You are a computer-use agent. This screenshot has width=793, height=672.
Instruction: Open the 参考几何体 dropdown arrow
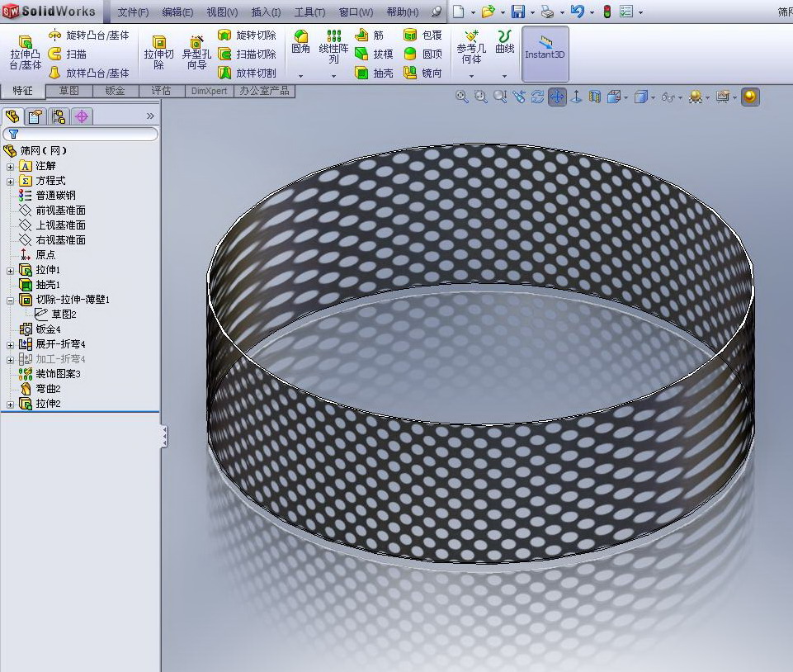pos(471,76)
